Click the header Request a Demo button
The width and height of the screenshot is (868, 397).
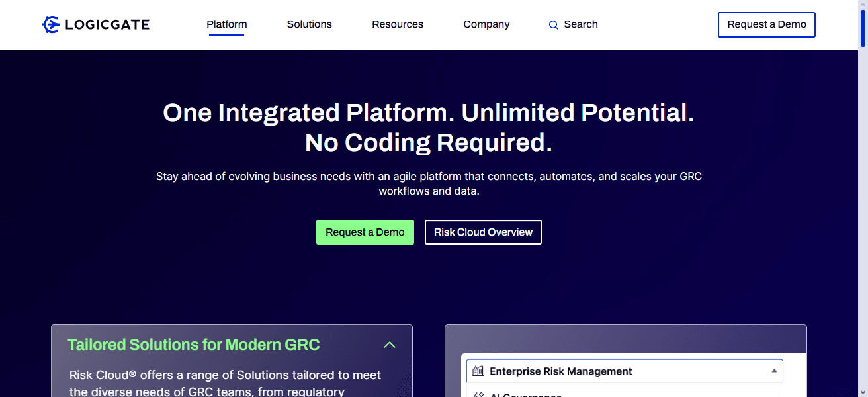767,24
